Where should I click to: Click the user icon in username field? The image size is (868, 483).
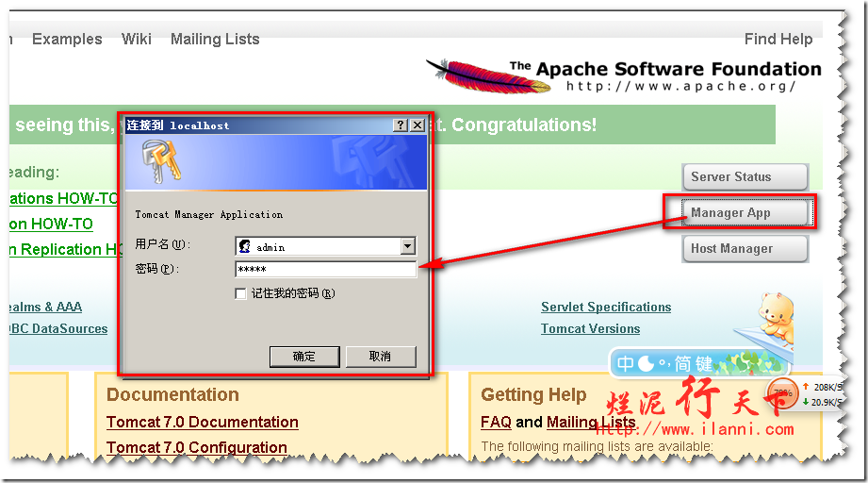[x=245, y=246]
